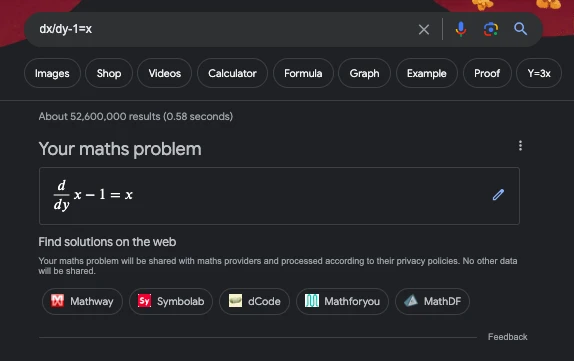Image resolution: width=574 pixels, height=361 pixels.
Task: Open solution on Symbolab
Action: pos(171,301)
